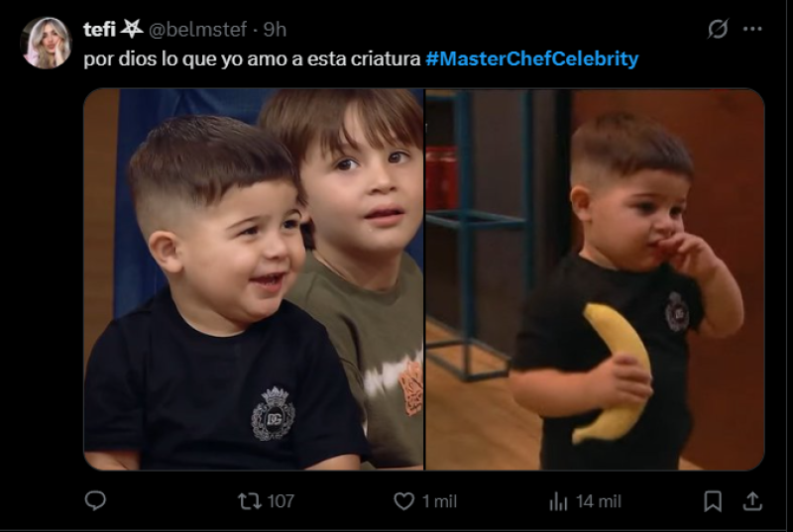
Task: Open the left photo of two boys
Action: point(254,279)
